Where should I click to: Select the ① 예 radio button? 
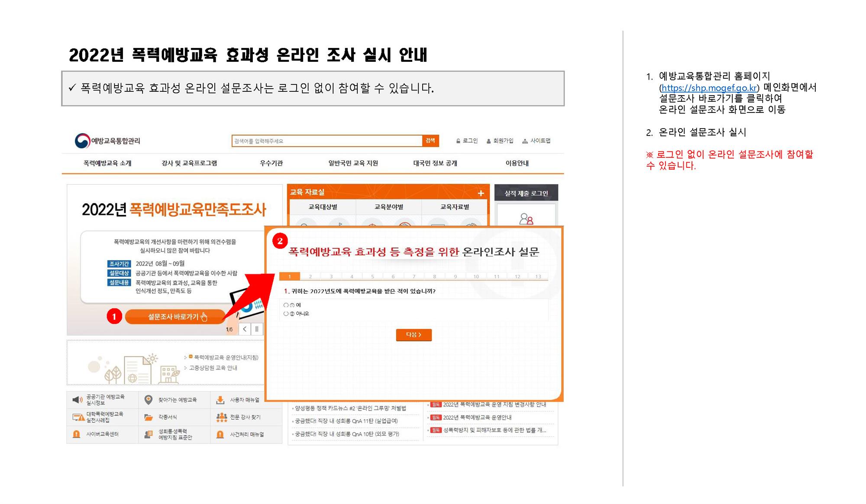point(286,305)
